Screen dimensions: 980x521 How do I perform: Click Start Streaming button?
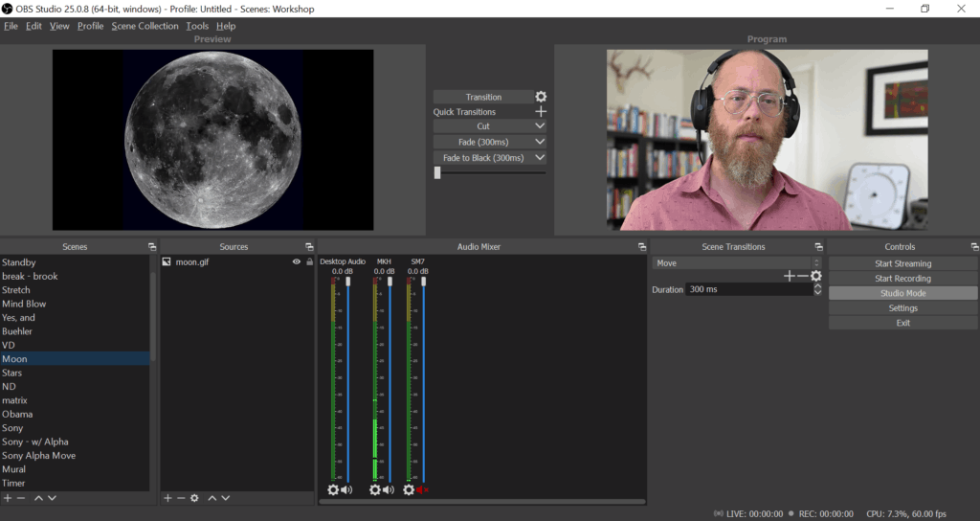coord(902,263)
